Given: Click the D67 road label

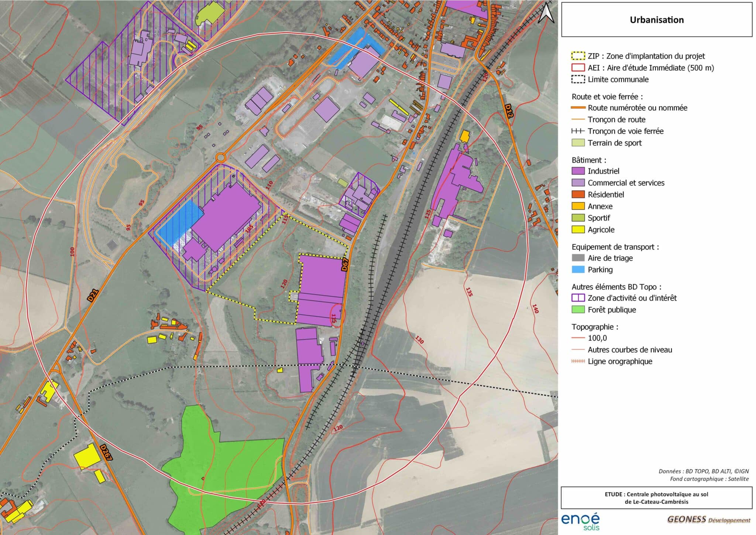Looking at the screenshot, I should 345,265.
